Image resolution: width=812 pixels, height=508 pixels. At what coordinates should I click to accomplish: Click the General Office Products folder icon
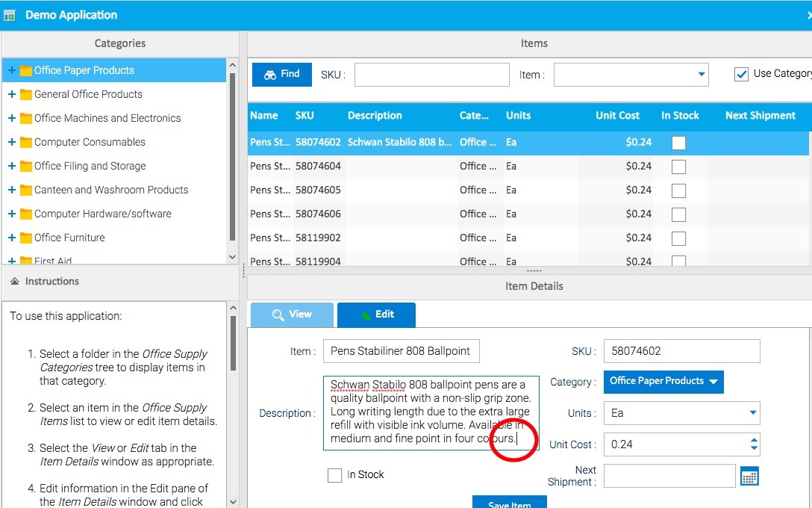26,95
